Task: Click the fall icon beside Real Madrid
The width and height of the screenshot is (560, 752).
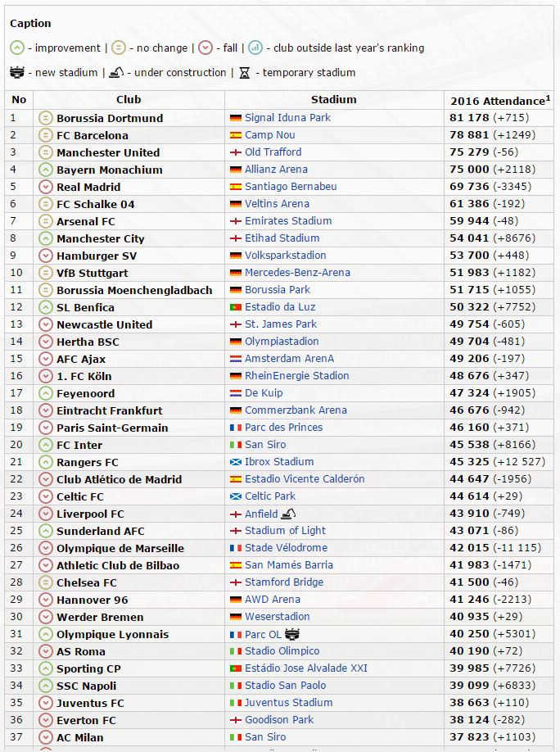Action: 46,187
